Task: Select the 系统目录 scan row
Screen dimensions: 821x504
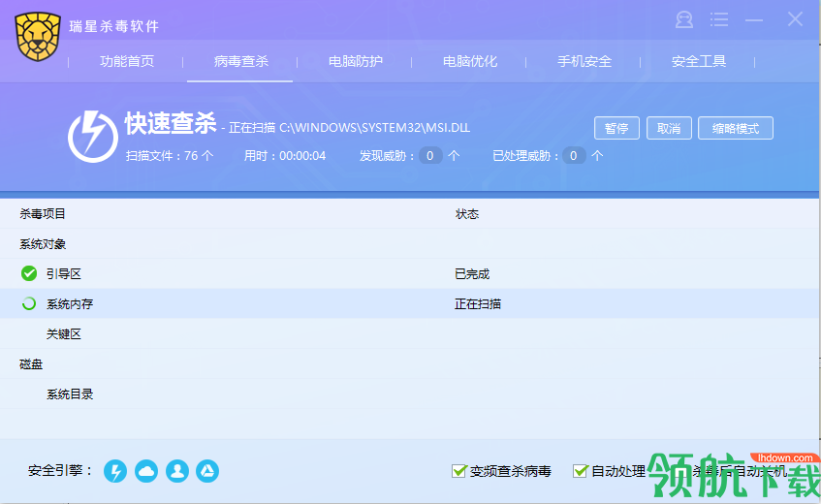Action: tap(409, 394)
